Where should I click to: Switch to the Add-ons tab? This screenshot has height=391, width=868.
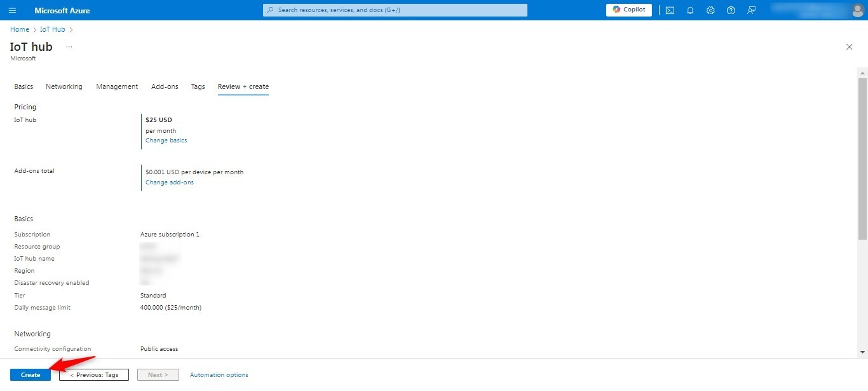pyautogui.click(x=165, y=86)
